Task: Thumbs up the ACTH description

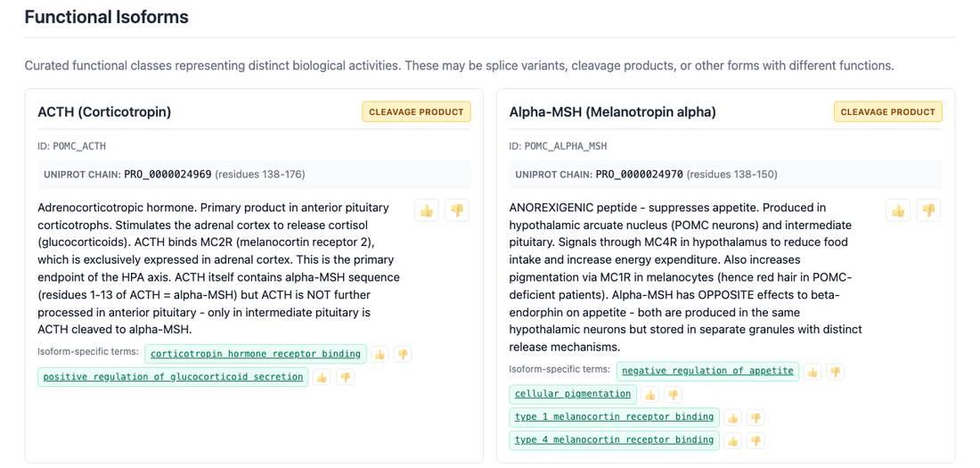Action: pyautogui.click(x=426, y=211)
